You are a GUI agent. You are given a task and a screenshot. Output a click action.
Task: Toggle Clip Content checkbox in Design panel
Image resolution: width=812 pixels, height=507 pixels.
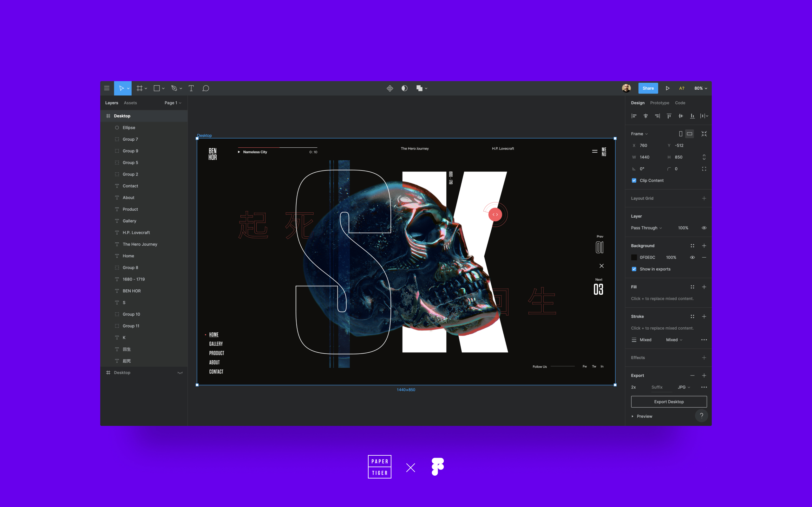(634, 181)
